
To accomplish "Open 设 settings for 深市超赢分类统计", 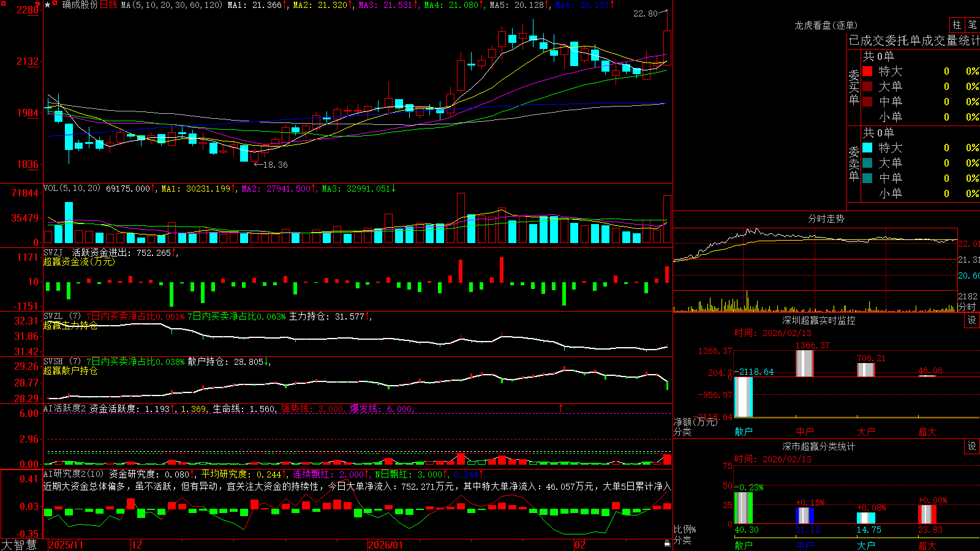I will tap(972, 446).
